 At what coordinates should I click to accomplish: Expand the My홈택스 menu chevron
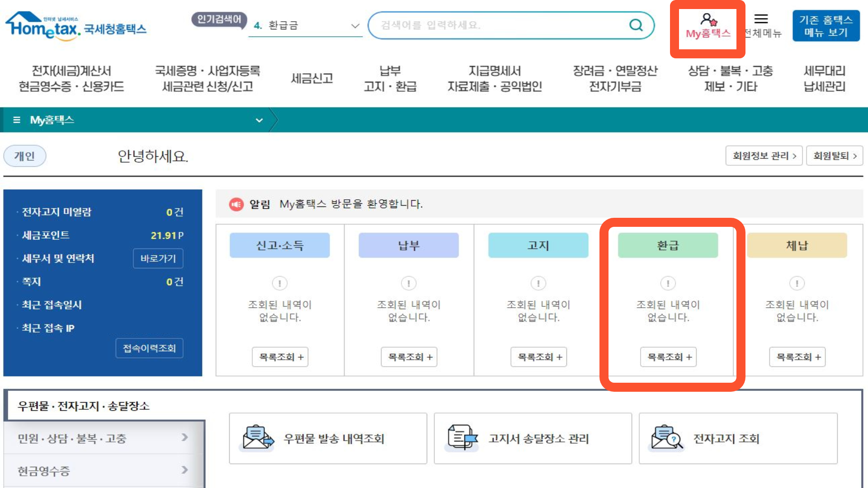tap(259, 120)
